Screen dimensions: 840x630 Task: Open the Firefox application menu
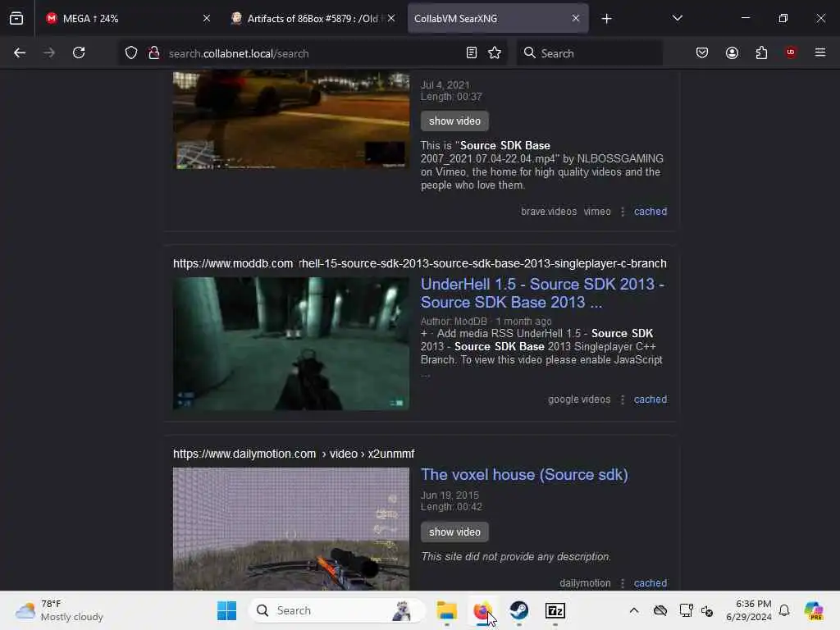820,52
